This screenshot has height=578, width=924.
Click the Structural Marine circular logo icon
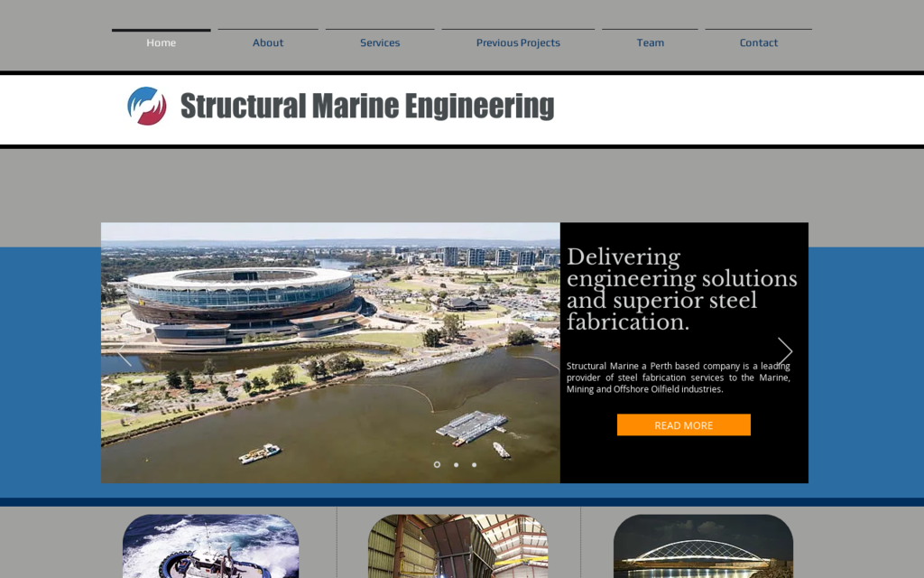pyautogui.click(x=146, y=106)
